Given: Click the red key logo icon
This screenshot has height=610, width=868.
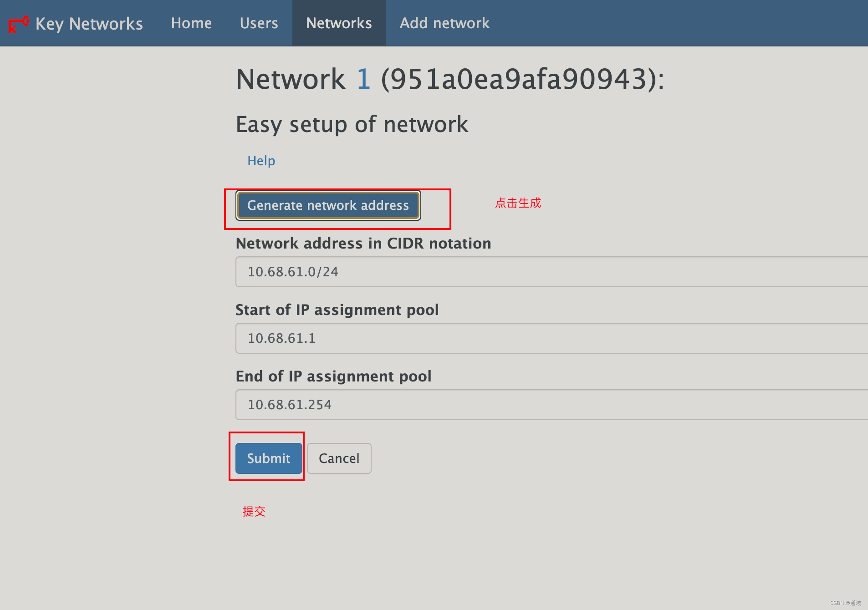Looking at the screenshot, I should click(19, 24).
